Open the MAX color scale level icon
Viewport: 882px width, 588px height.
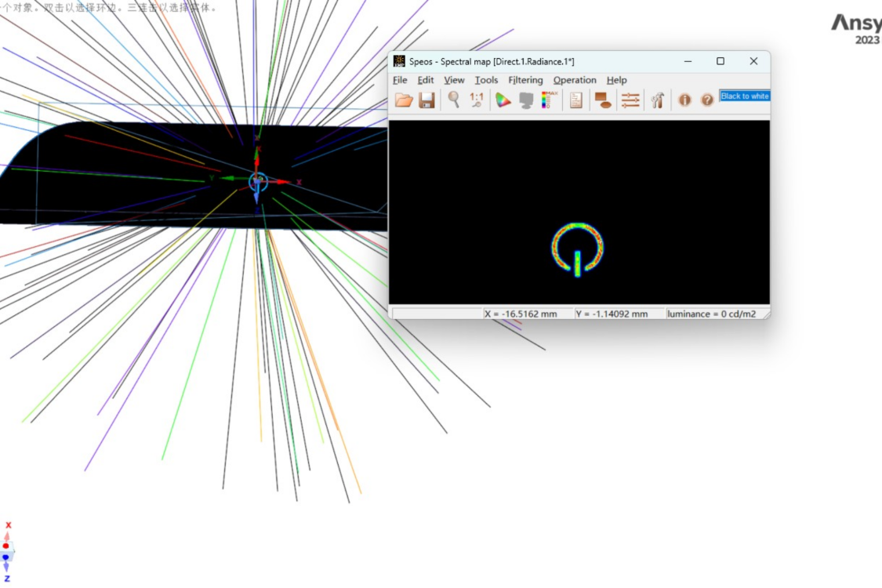coord(550,100)
